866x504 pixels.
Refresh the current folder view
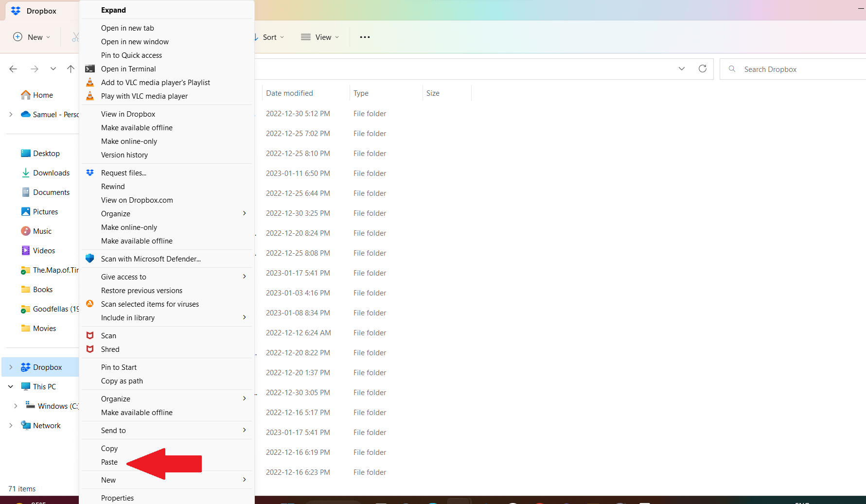[x=702, y=69]
